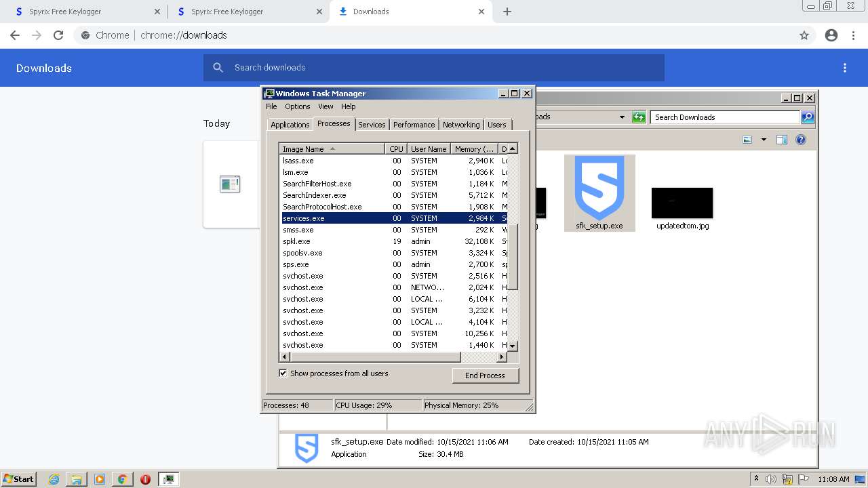Reload the Chrome downloads page
The width and height of the screenshot is (868, 488).
click(x=58, y=35)
